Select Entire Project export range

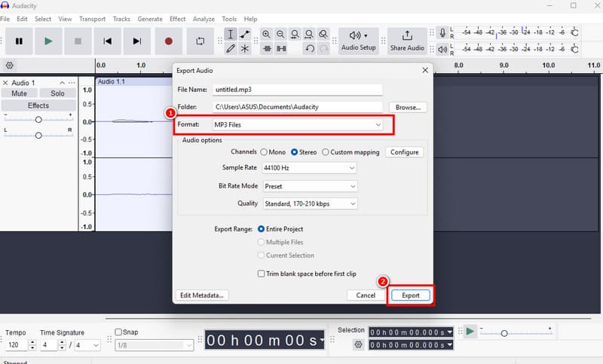pyautogui.click(x=261, y=229)
